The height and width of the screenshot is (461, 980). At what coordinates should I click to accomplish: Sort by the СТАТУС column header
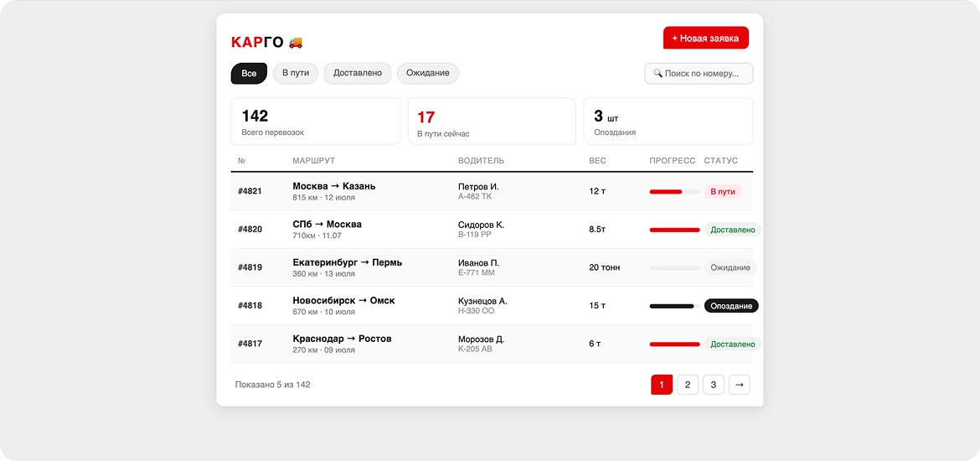point(720,161)
